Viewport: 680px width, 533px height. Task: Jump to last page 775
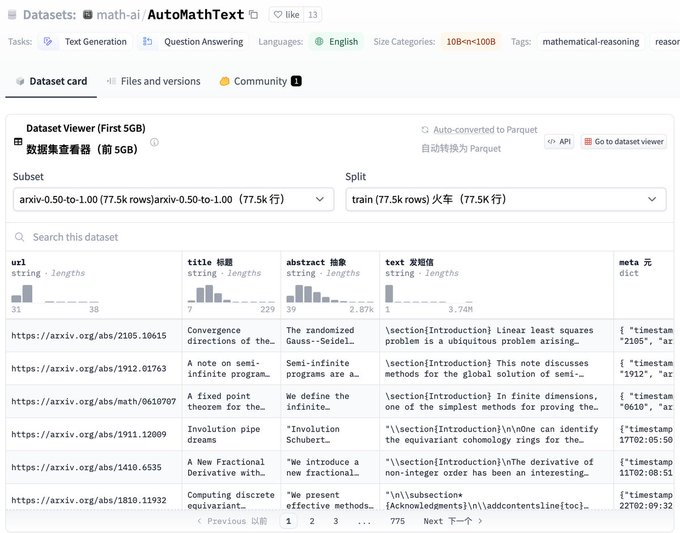pyautogui.click(x=397, y=521)
